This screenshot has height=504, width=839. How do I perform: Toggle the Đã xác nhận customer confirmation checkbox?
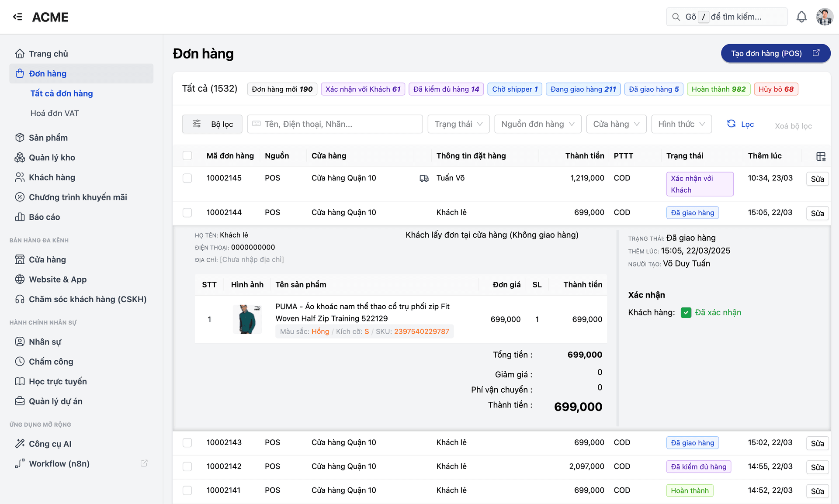686,312
